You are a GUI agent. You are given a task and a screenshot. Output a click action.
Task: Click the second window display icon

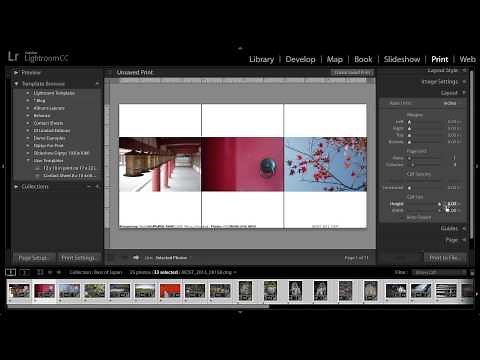[x=24, y=272]
